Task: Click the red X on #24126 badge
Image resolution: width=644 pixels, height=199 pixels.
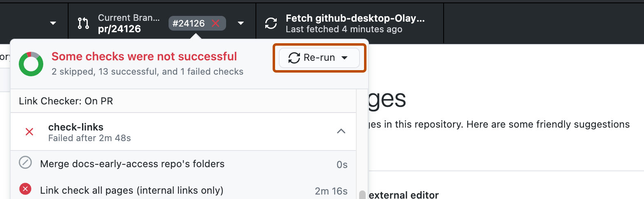Action: coord(216,23)
